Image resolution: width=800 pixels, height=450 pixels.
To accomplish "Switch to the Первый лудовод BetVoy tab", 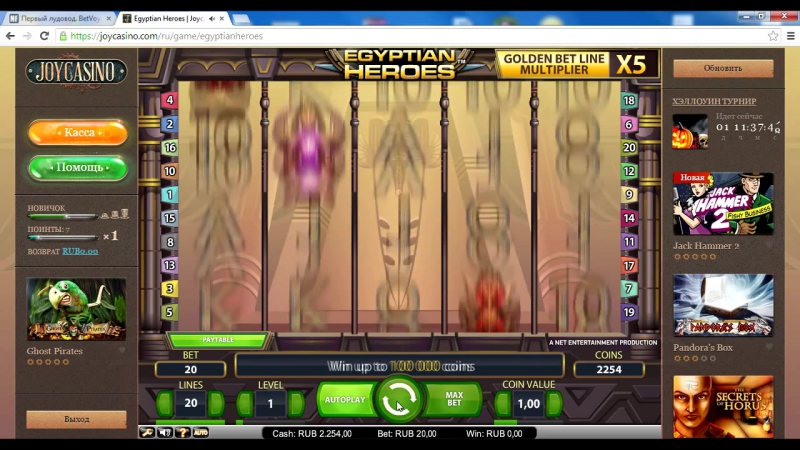I will 59,18.
